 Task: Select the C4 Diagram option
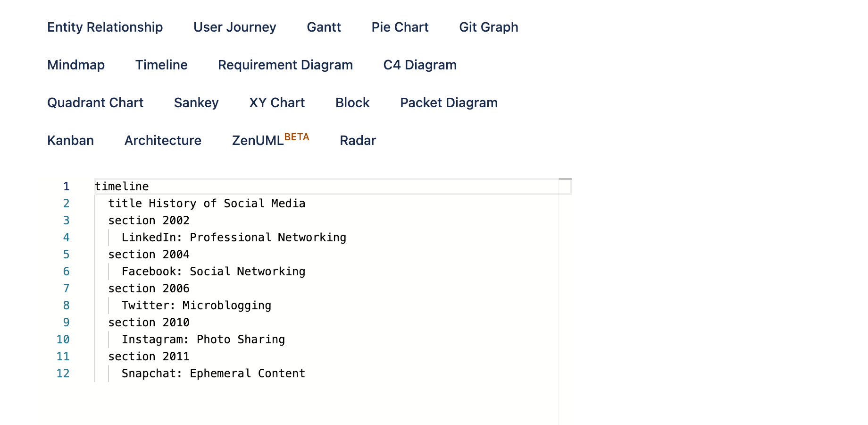coord(420,65)
